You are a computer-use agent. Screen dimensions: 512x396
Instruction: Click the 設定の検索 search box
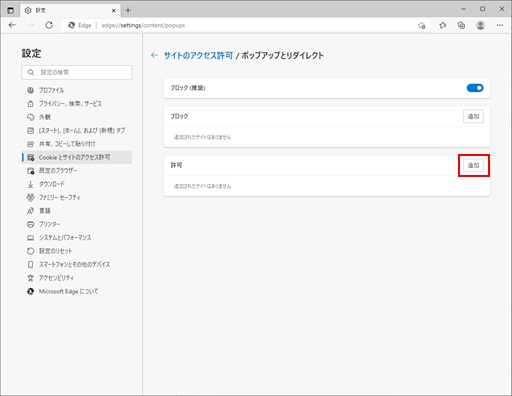(77, 72)
